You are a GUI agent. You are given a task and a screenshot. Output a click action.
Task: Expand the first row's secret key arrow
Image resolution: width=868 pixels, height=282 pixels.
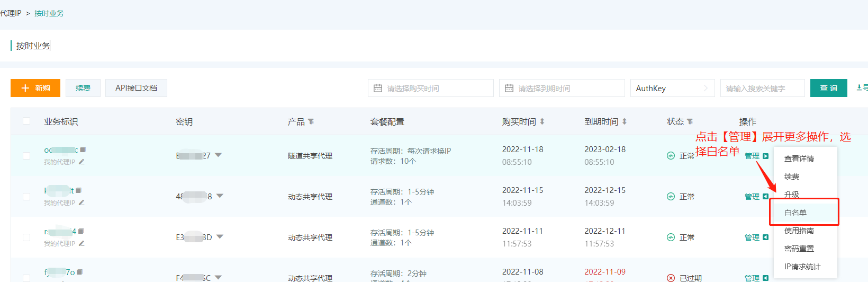point(219,155)
